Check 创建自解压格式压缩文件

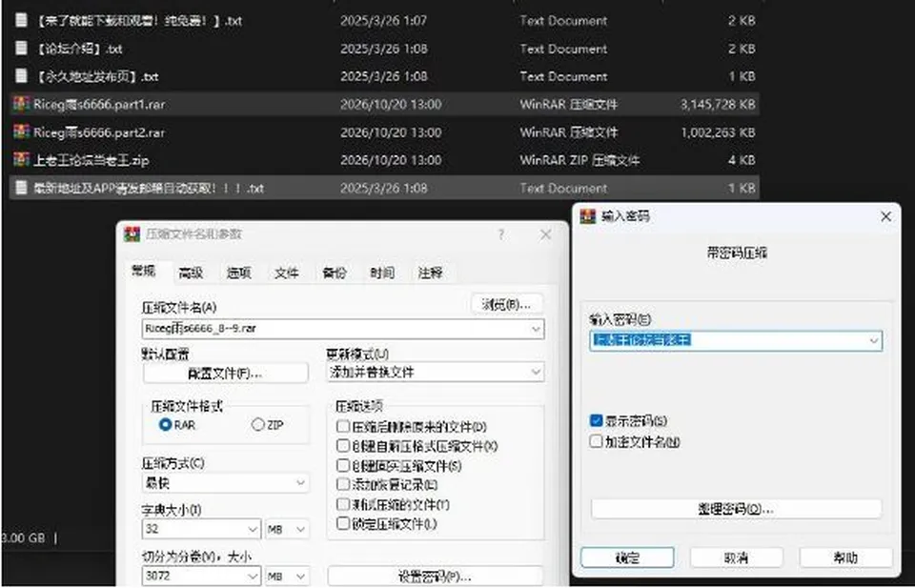click(343, 446)
